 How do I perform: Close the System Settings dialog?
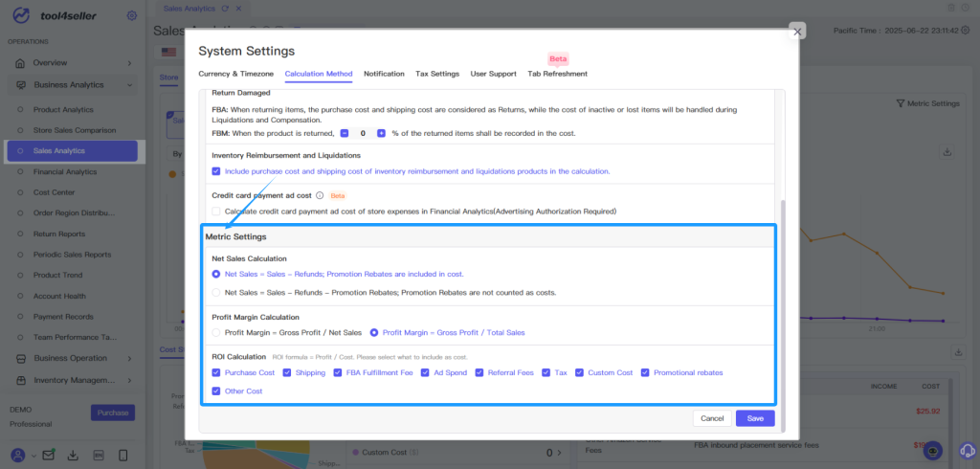tap(797, 32)
